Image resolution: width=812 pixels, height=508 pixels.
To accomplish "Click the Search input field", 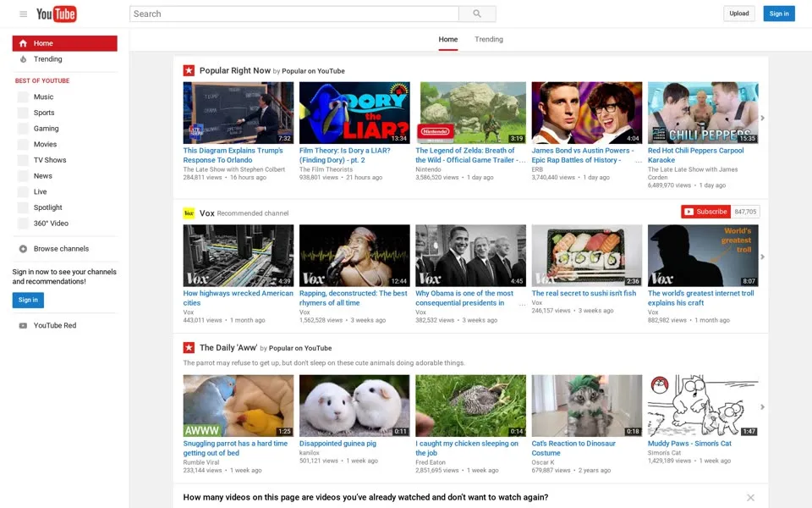I will coord(294,14).
